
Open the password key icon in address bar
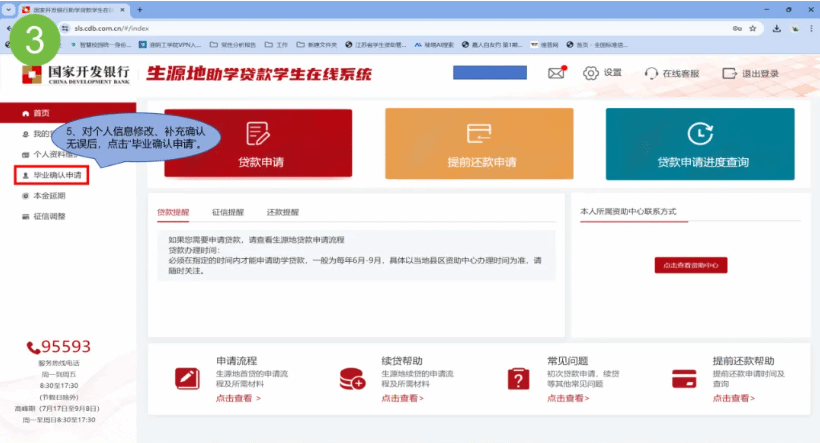pyautogui.click(x=737, y=28)
